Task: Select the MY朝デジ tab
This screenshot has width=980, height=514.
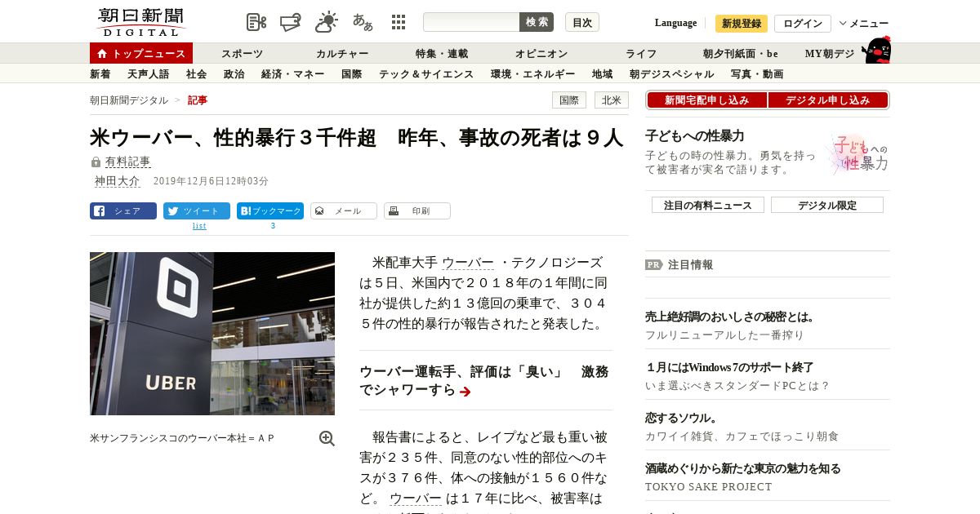Action: click(x=830, y=54)
